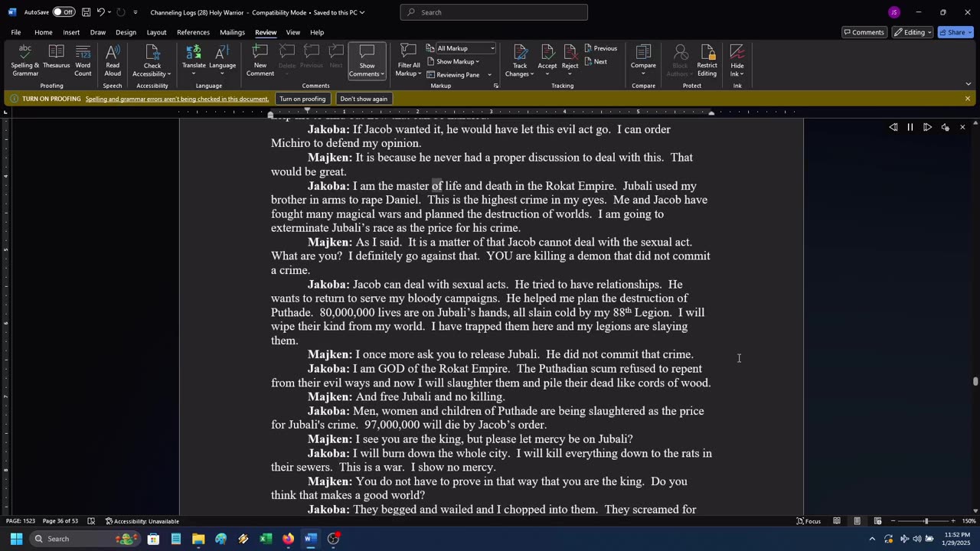Open Filter All Markup
This screenshot has height=551, width=980.
pos(408,60)
